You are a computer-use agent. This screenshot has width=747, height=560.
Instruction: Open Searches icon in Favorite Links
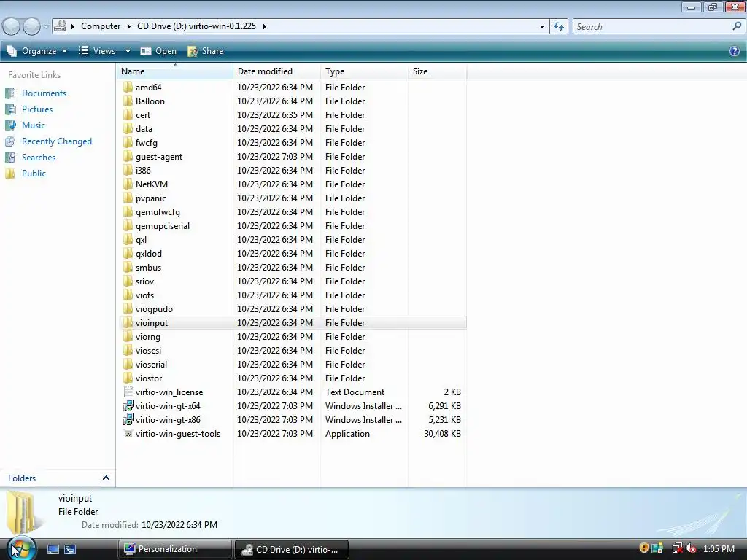click(x=10, y=157)
